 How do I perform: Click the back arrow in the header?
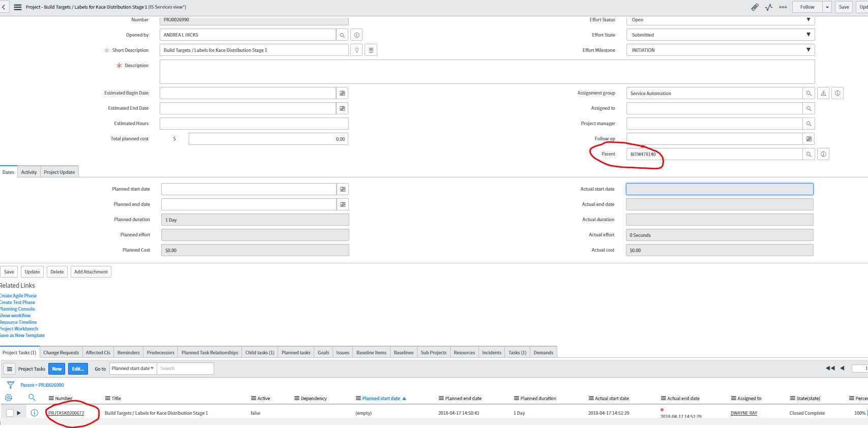tap(4, 7)
